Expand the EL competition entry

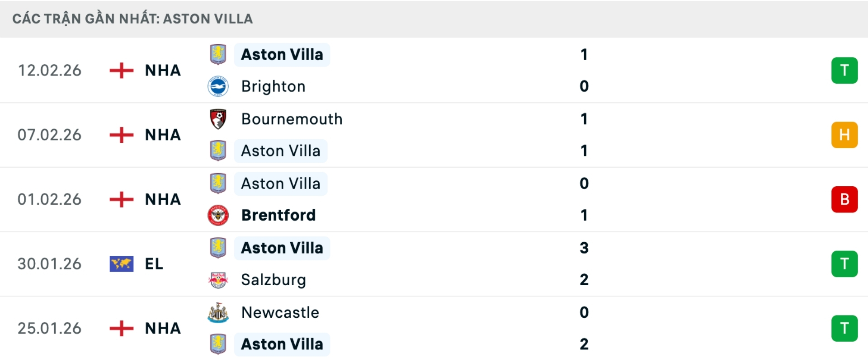tap(154, 264)
